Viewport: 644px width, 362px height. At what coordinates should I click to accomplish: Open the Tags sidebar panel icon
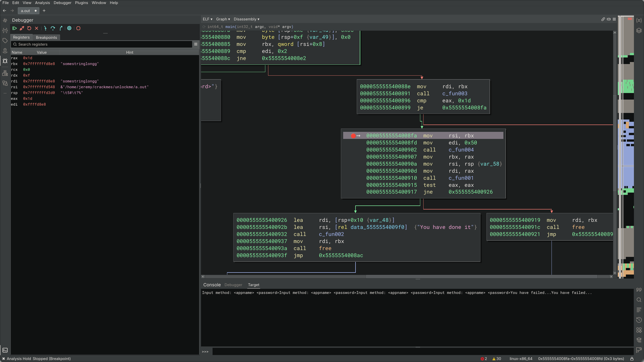5,41
